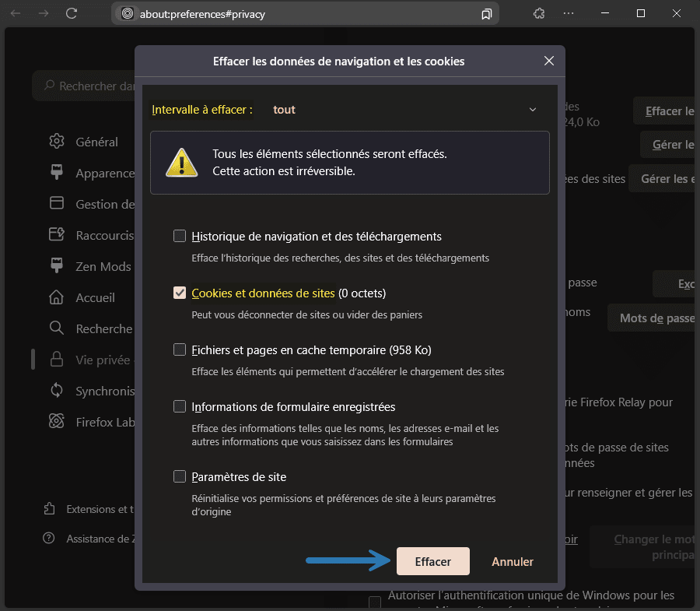Click the Vie privée lock icon

[57, 359]
